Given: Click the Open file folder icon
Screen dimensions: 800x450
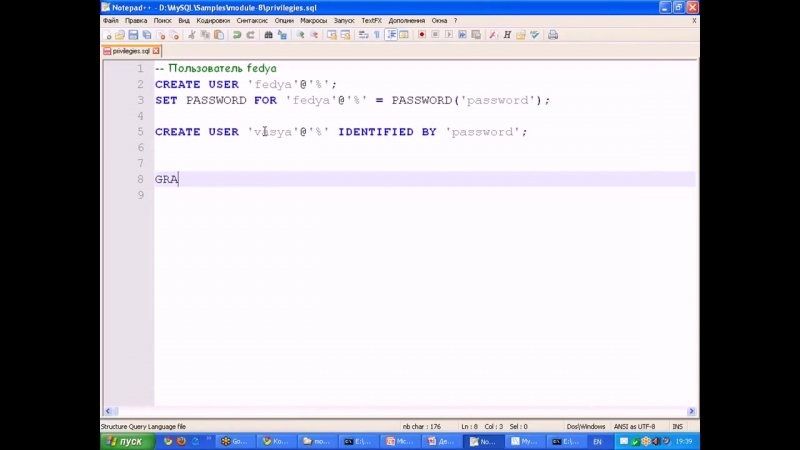Looking at the screenshot, I should (120, 35).
